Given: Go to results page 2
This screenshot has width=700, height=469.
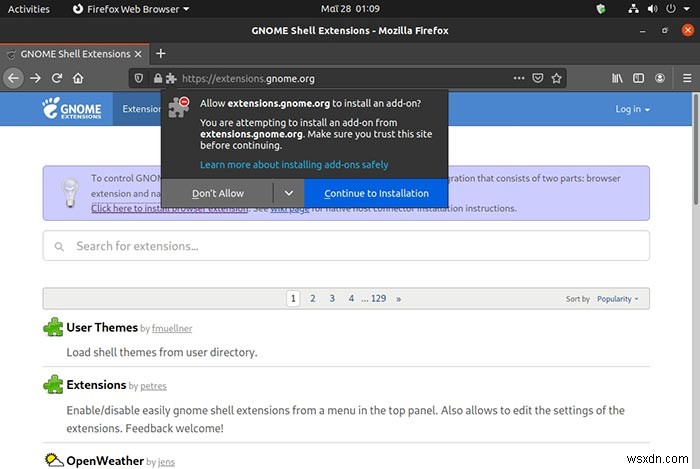Looking at the screenshot, I should pos(312,299).
